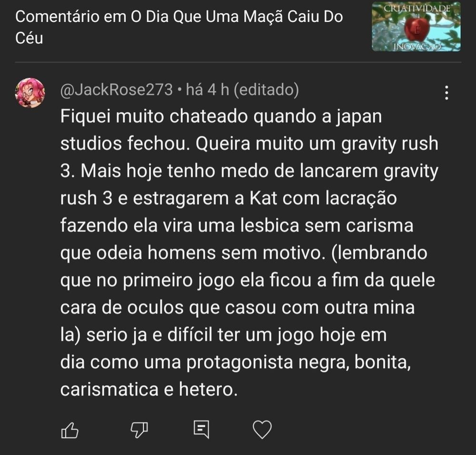
Task: Click the 'há 4 h (editado)' timestamp
Action: (242, 90)
